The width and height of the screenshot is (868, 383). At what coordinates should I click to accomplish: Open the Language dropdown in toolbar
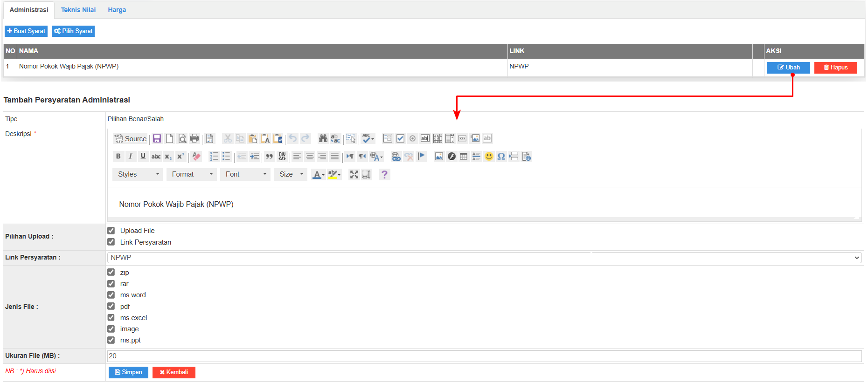pyautogui.click(x=377, y=157)
